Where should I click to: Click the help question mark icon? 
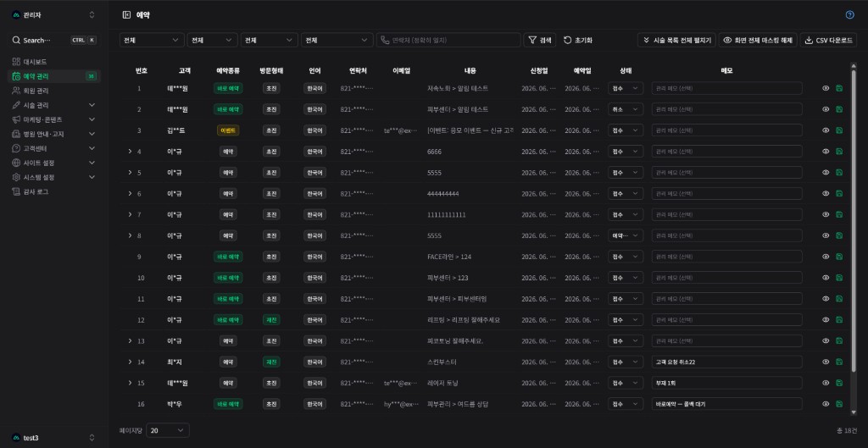[x=849, y=15]
